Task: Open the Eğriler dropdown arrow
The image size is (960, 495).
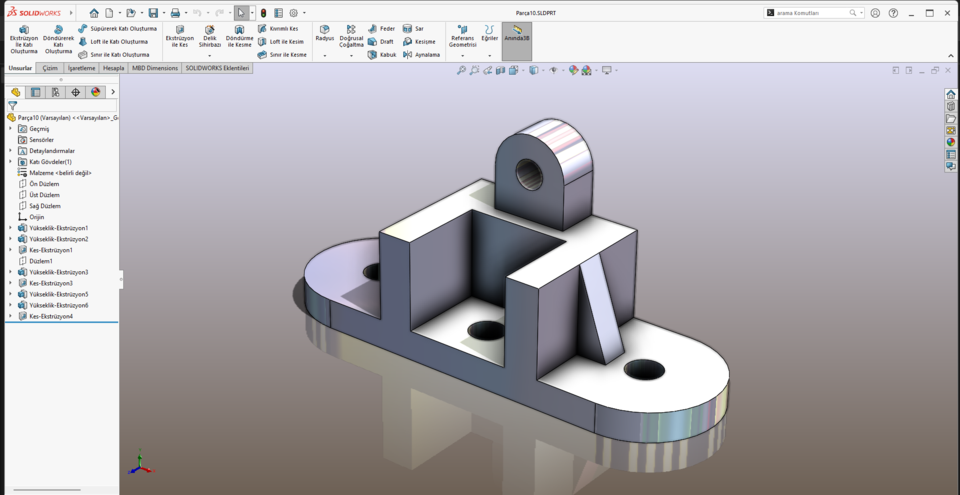Action: click(x=489, y=56)
